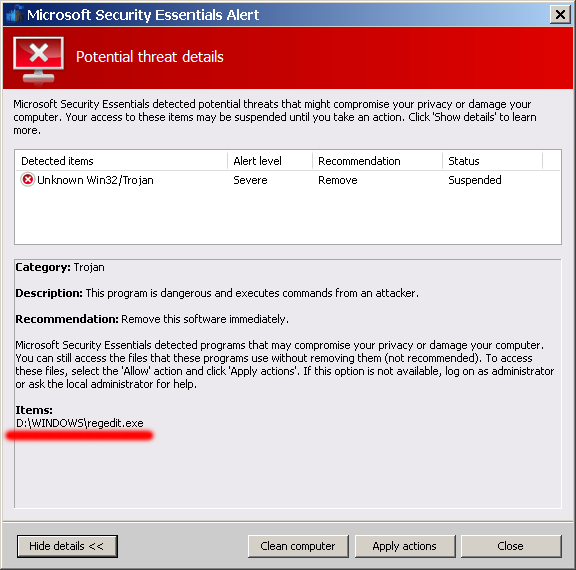Click the Severe alert level cell
576x570 pixels.
(x=250, y=180)
